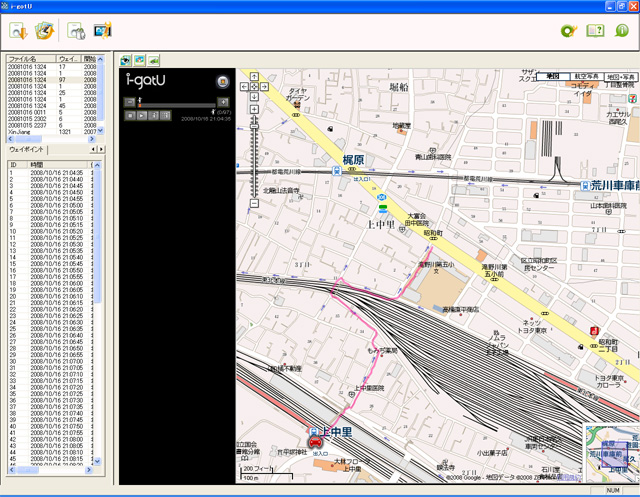Open the help book icon
The width and height of the screenshot is (640, 497).
594,31
